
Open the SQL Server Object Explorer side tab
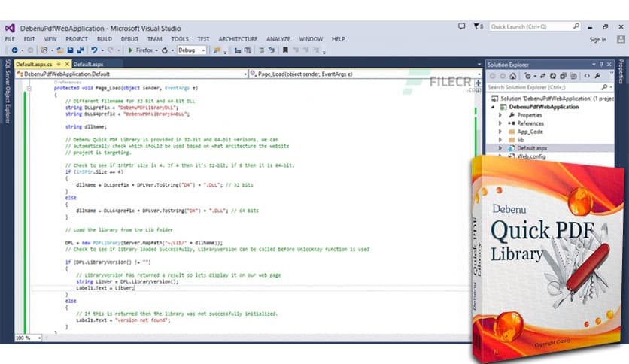[x=8, y=92]
